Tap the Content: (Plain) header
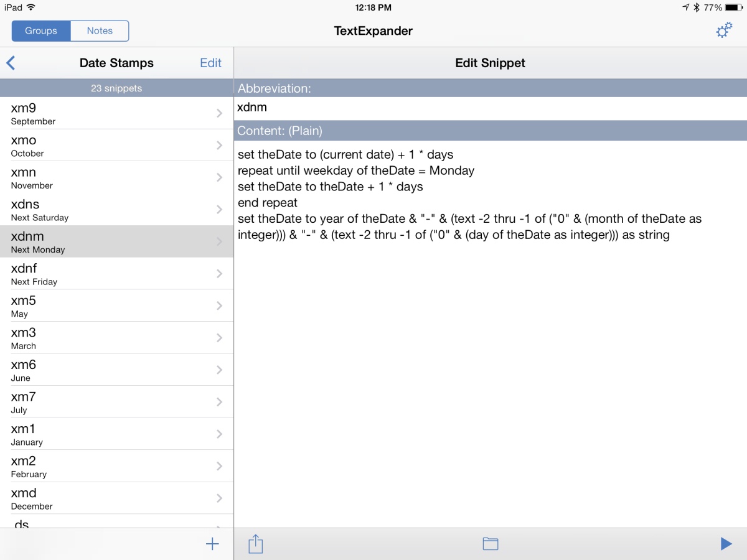 (x=491, y=131)
